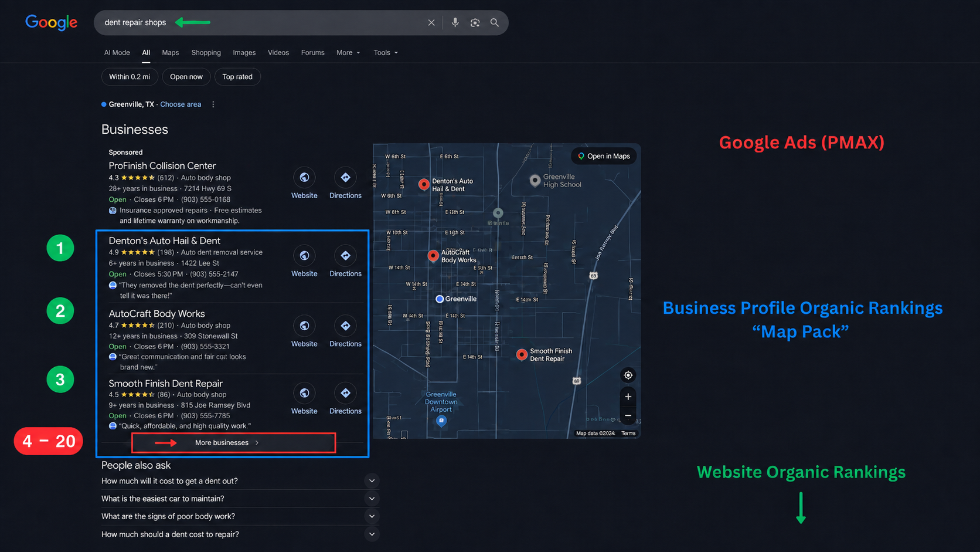980x552 pixels.
Task: Switch to the Images tab
Action: click(x=244, y=53)
